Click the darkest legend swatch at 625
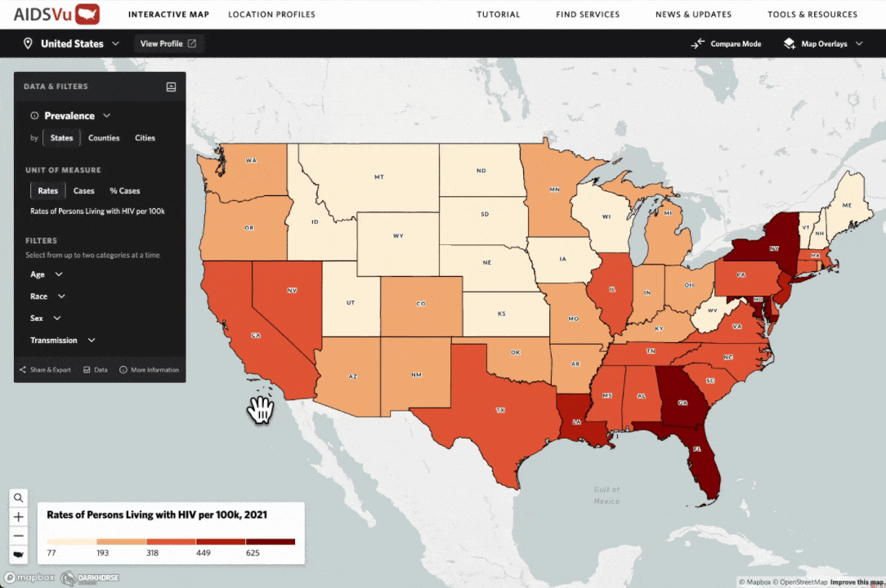The image size is (886, 588). tap(270, 541)
